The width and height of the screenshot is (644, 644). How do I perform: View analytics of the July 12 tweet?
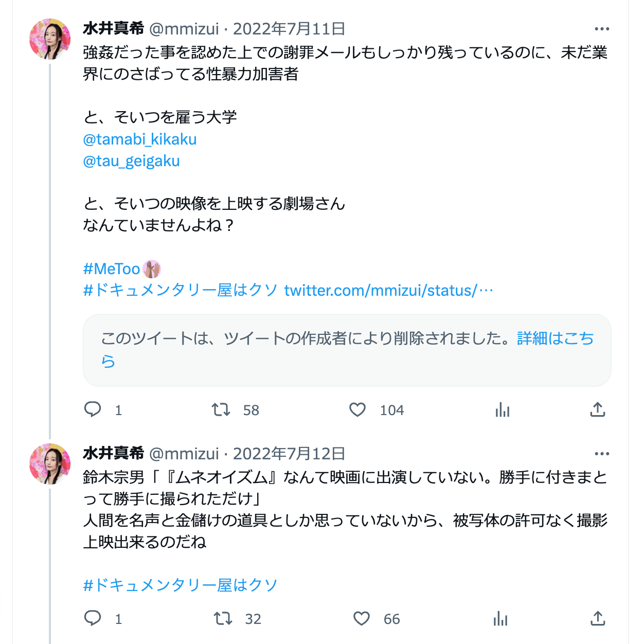(500, 618)
